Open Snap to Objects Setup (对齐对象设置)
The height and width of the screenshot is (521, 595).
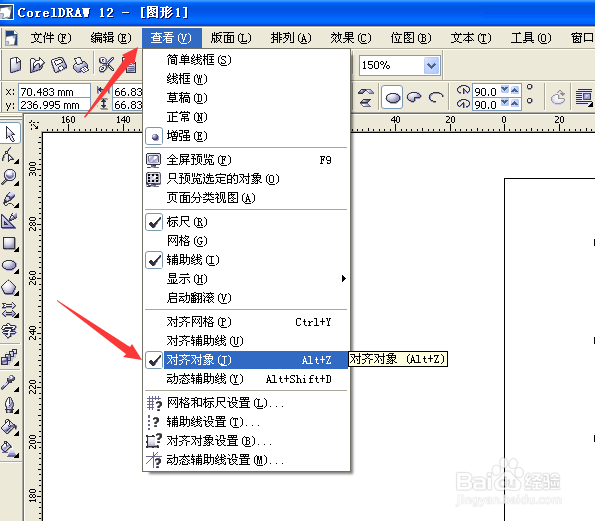pyautogui.click(x=246, y=441)
